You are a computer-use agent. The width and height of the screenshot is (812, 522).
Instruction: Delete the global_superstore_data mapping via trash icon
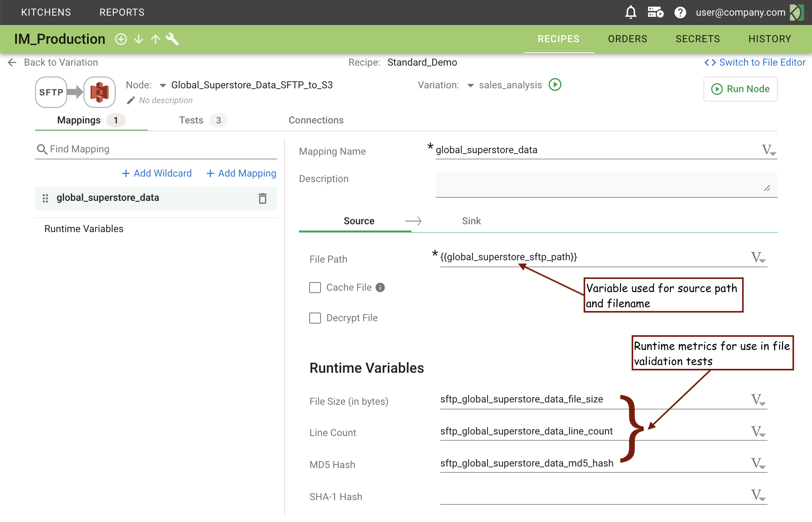click(x=262, y=198)
